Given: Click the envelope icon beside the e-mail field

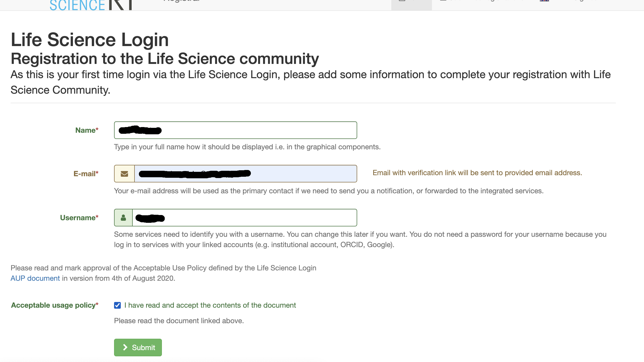Looking at the screenshot, I should pyautogui.click(x=124, y=174).
